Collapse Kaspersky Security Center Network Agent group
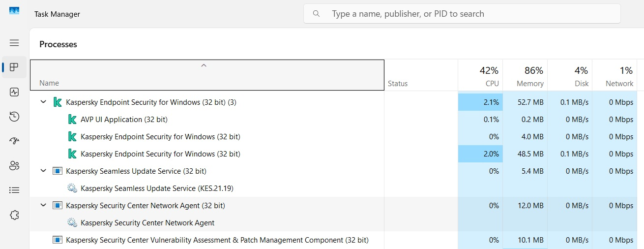Image resolution: width=644 pixels, height=249 pixels. (43, 206)
